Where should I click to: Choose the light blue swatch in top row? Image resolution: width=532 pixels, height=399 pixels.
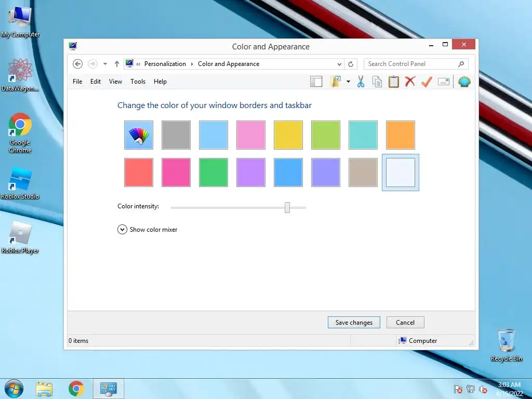pyautogui.click(x=214, y=135)
